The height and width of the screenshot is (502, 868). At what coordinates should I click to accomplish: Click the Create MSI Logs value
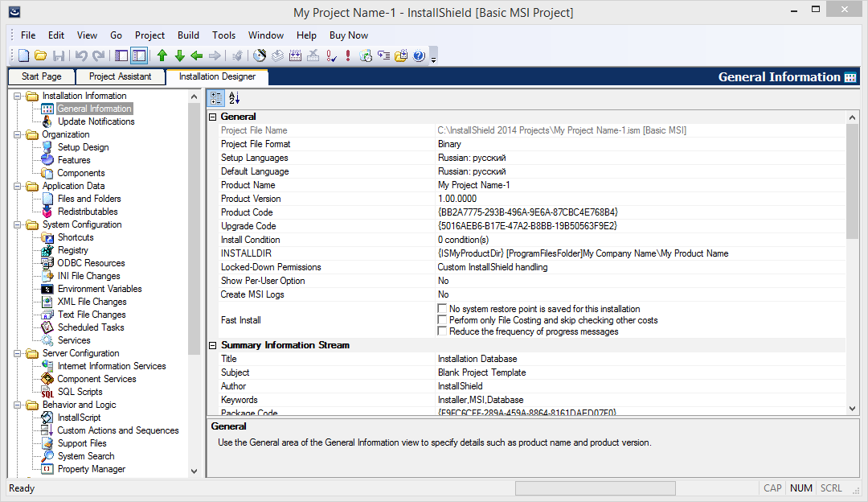pos(444,294)
